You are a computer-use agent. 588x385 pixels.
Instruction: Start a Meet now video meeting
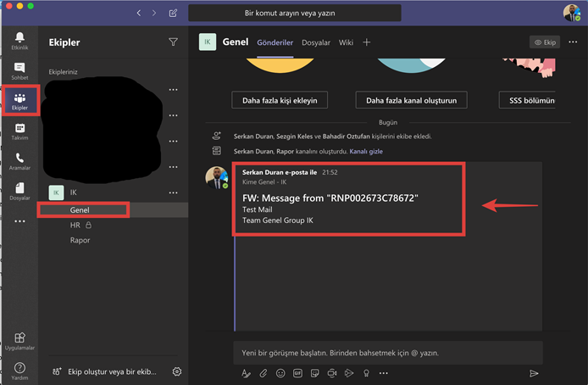[x=332, y=373]
